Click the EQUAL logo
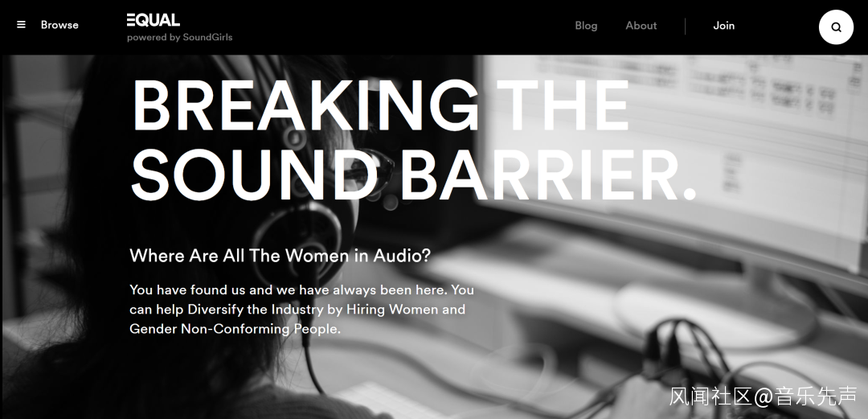Image resolution: width=868 pixels, height=419 pixels. pyautogui.click(x=154, y=20)
